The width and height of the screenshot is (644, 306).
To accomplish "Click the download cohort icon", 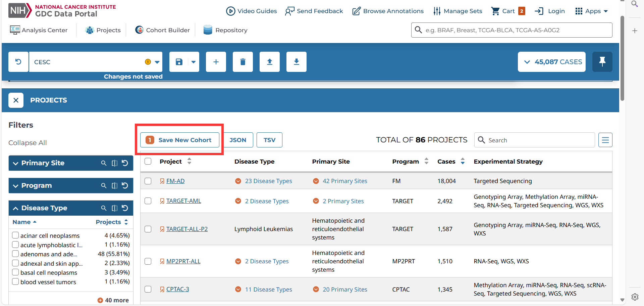I will 297,62.
